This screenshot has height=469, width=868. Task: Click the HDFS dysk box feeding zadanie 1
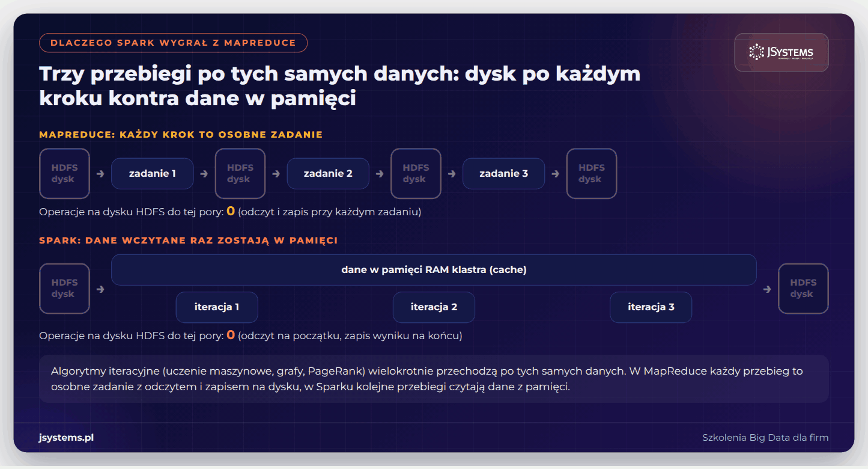point(64,174)
